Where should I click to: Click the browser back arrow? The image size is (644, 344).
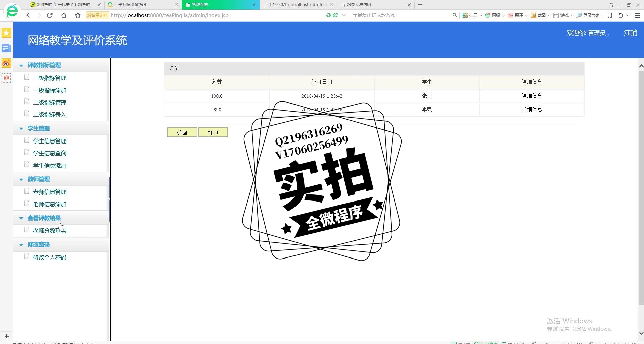click(x=28, y=15)
